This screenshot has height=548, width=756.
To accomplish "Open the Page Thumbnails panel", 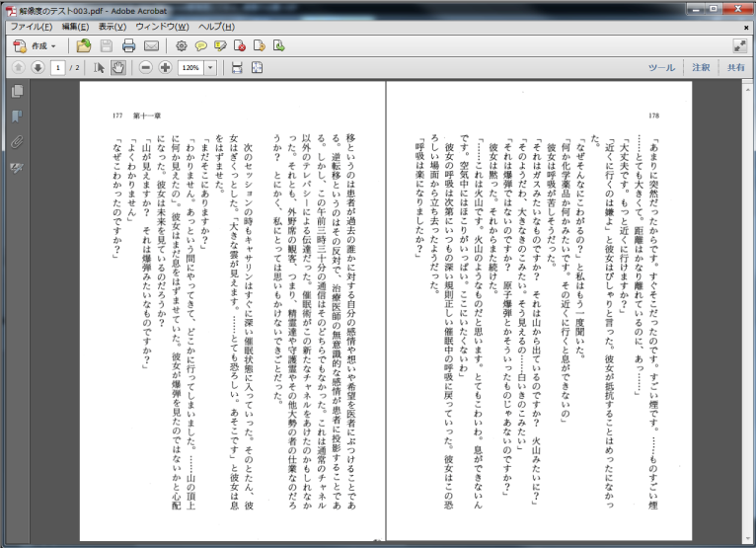I will click(17, 92).
